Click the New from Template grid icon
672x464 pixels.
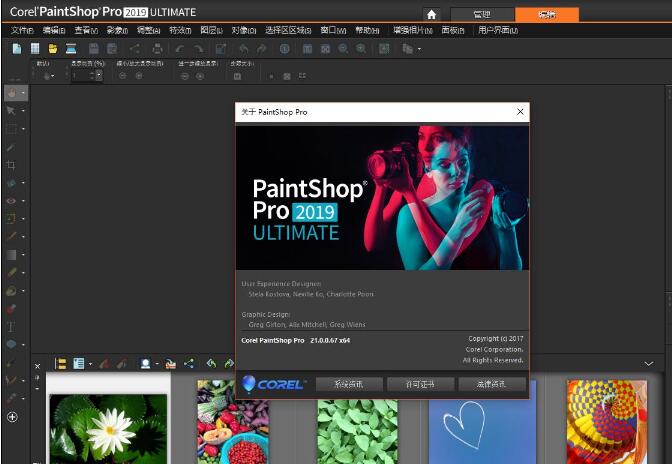35,49
